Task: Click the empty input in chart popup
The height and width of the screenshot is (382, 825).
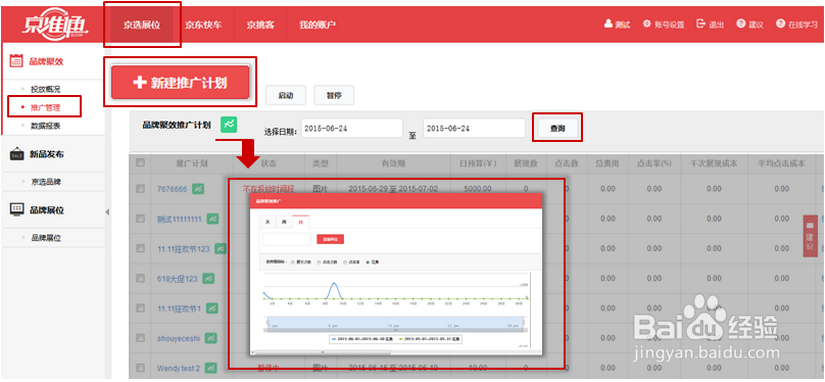Action: (x=287, y=239)
